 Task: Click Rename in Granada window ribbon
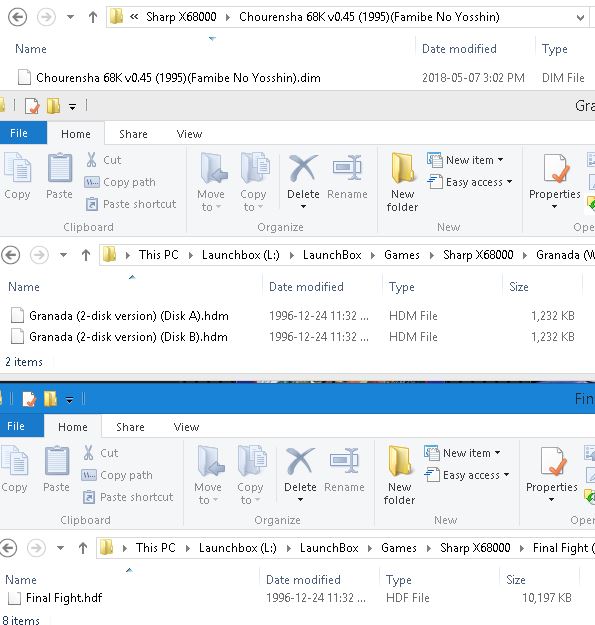click(347, 177)
